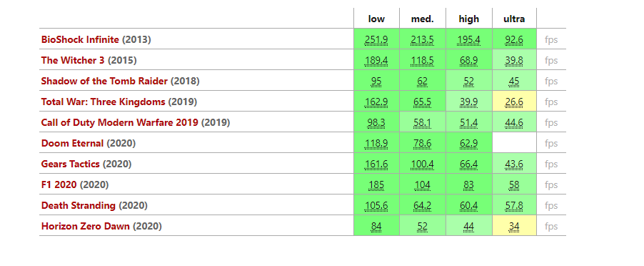
Task: Open the Horizon Zero Dawn link
Action: point(86,226)
